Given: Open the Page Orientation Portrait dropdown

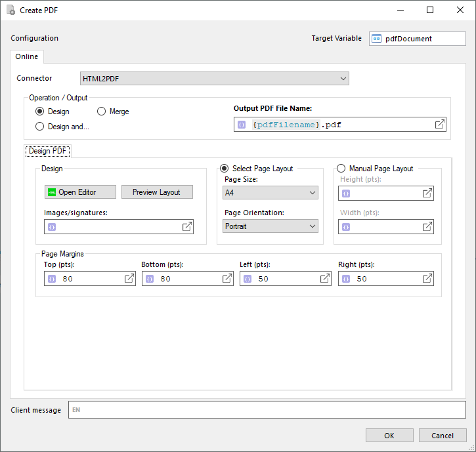Looking at the screenshot, I should [x=270, y=226].
